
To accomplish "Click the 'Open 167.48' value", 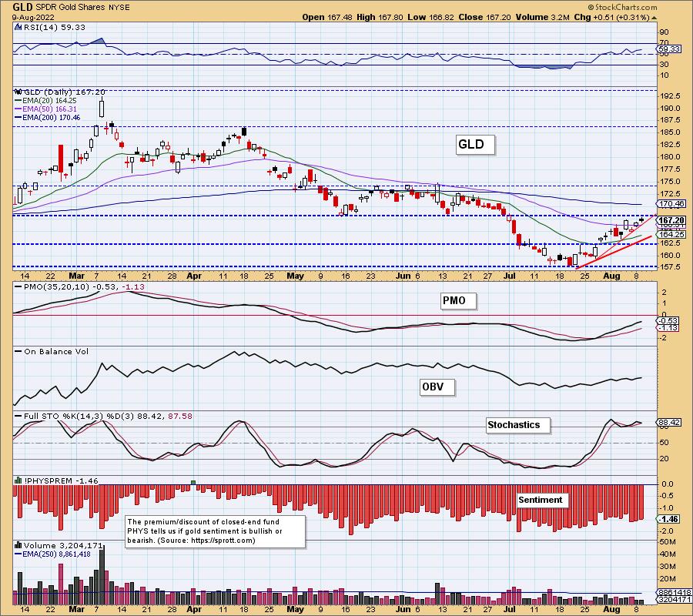I will click(x=327, y=17).
